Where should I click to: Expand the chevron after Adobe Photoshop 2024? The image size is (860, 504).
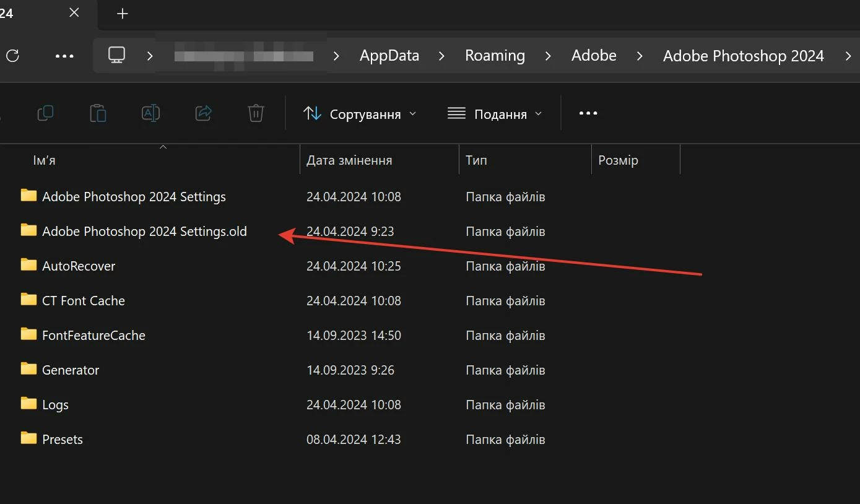(848, 56)
